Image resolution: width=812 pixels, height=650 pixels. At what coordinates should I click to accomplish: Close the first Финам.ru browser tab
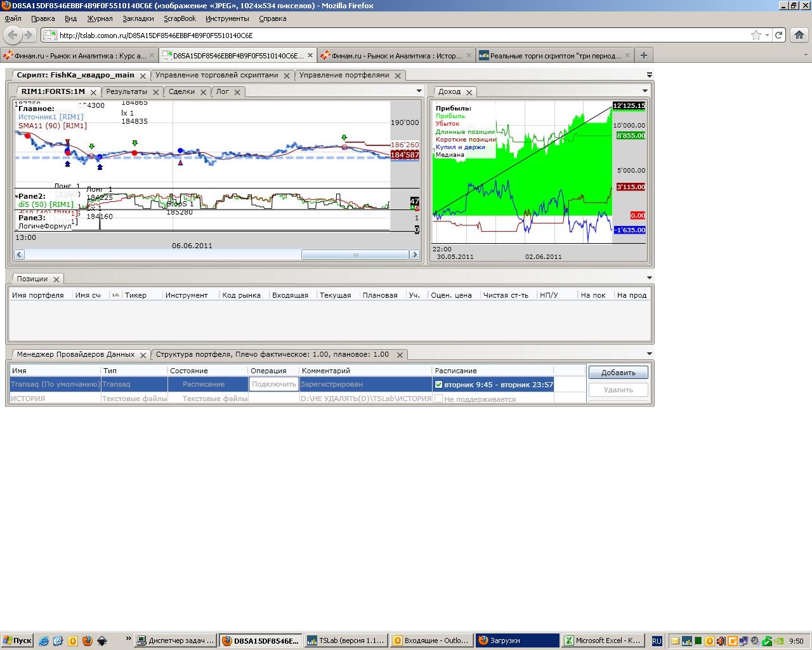point(152,56)
